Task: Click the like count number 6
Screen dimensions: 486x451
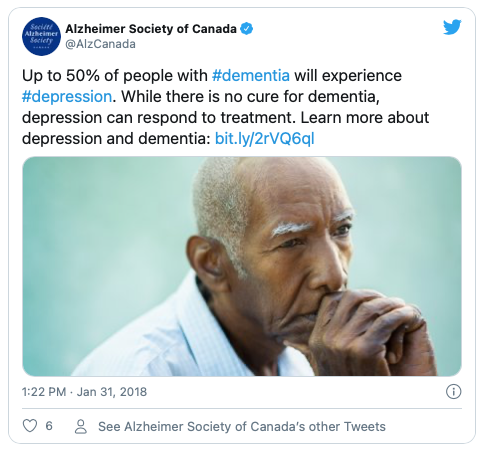Action: 49,426
